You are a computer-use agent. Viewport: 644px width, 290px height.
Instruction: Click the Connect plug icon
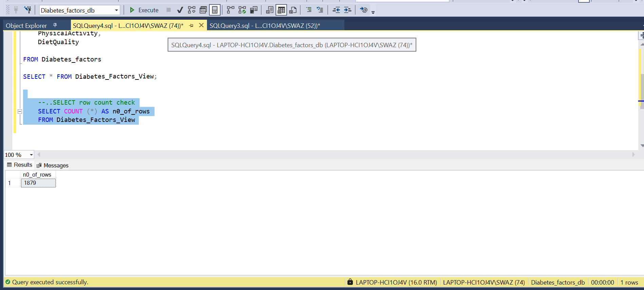(x=16, y=10)
